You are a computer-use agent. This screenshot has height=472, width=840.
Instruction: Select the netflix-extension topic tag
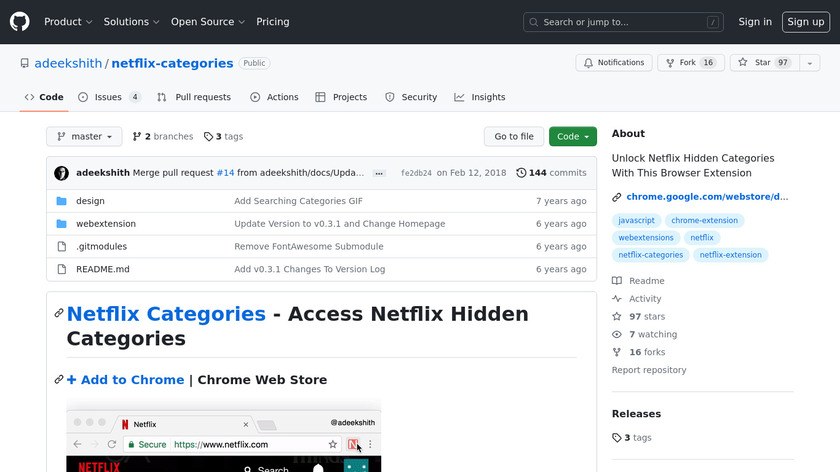click(731, 255)
